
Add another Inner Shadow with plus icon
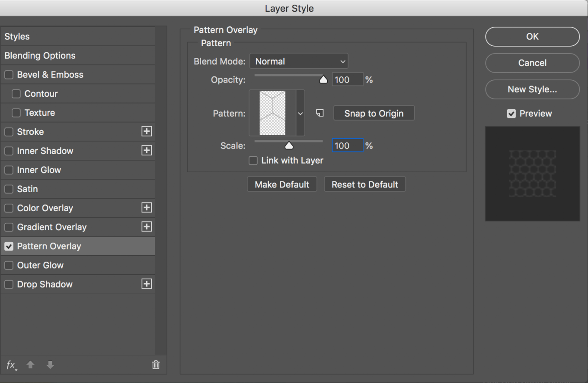click(147, 151)
